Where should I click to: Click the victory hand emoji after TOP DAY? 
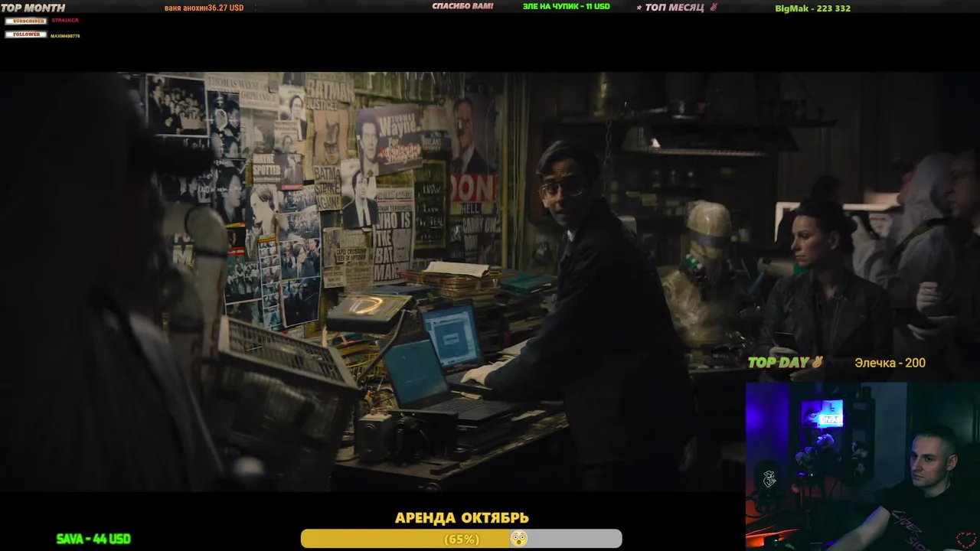[x=817, y=362]
